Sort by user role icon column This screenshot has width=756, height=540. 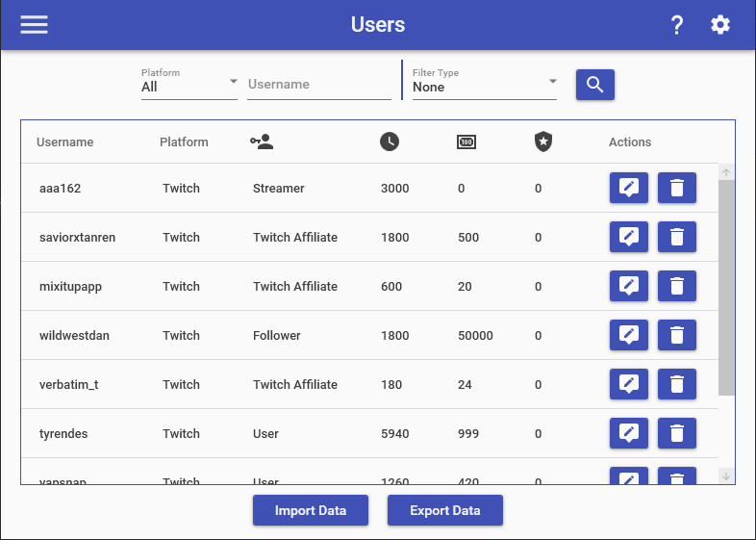(x=262, y=142)
